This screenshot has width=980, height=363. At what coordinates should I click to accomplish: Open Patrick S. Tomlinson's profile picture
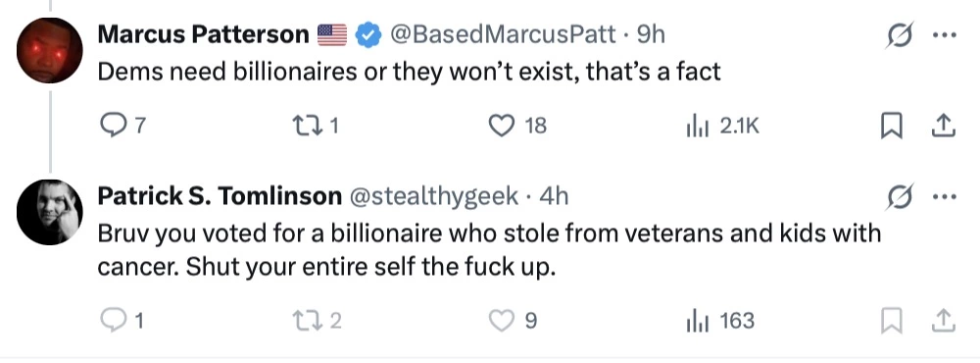click(49, 212)
